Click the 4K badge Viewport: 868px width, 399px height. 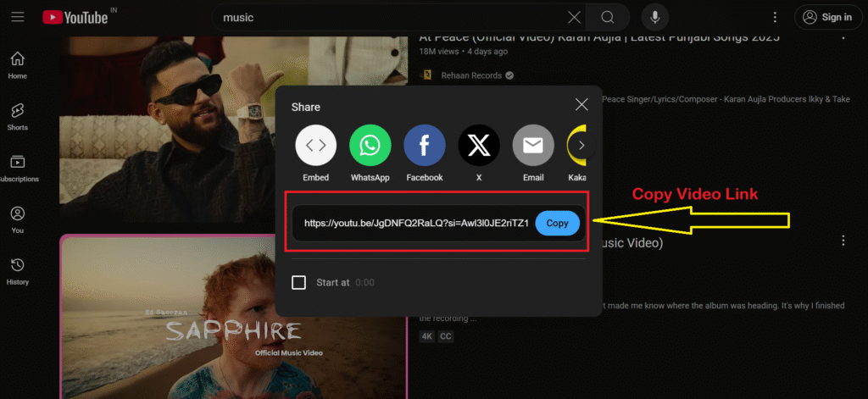tap(427, 336)
